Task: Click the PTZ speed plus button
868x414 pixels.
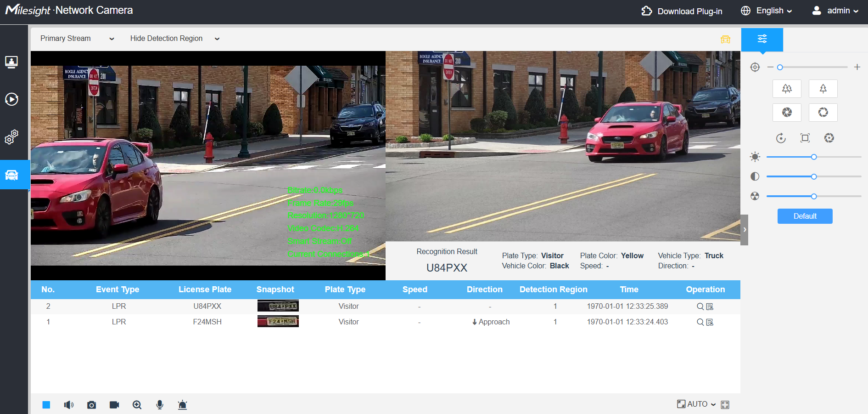Action: [857, 67]
